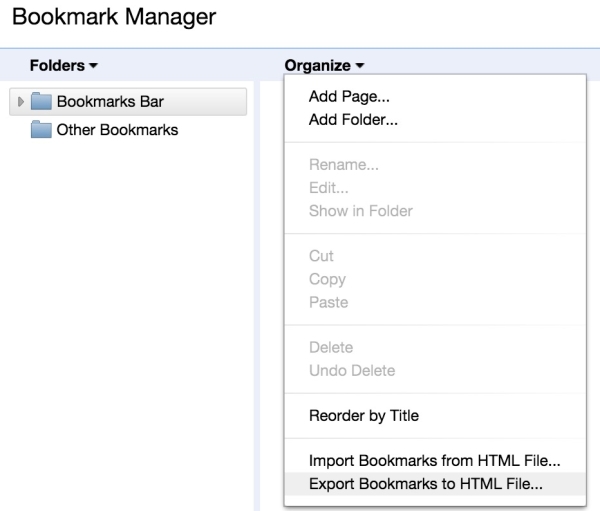This screenshot has height=511, width=600.
Task: Click the Bookmarks Bar folder icon
Action: point(41,101)
